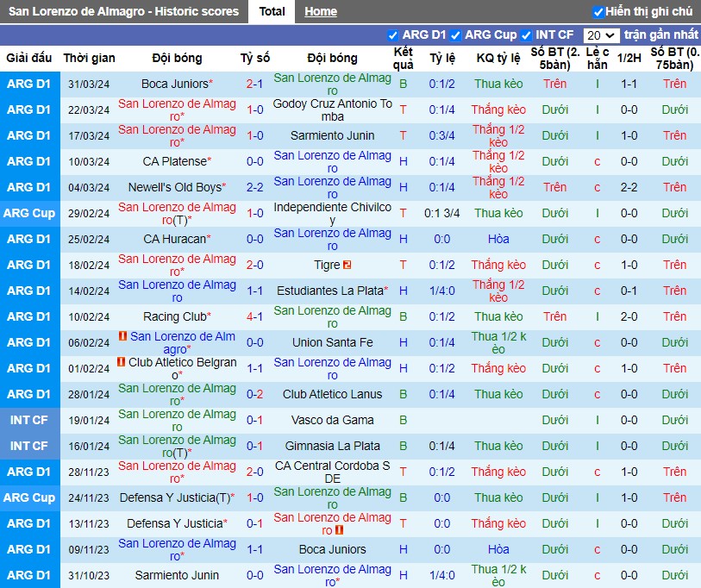Open the Home tab
Screen dimensions: 701x588
[x=321, y=11]
